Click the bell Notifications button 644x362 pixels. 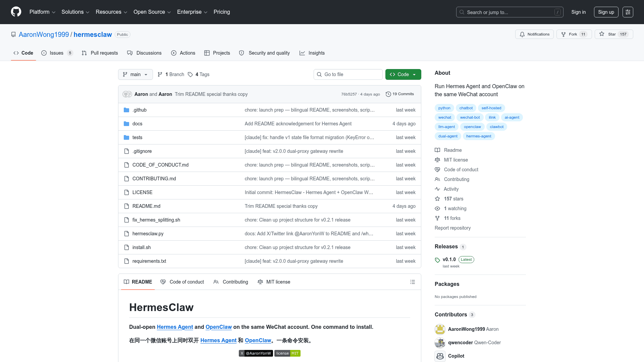(x=534, y=34)
